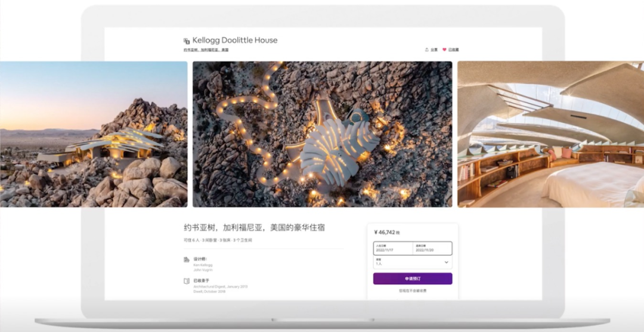644x332 pixels.
Task: Click the translate icon beside Kellogg Doolittle House
Action: (187, 41)
